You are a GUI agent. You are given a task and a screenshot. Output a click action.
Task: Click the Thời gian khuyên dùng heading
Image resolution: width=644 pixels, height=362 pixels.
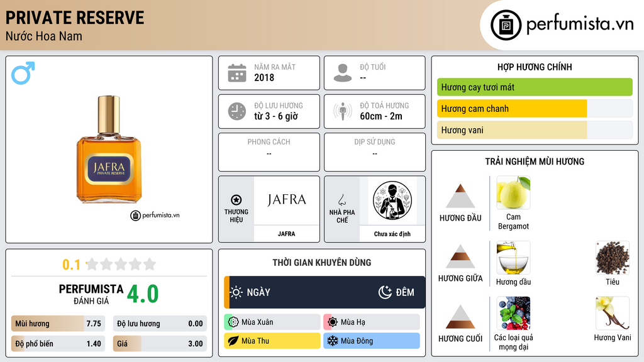[x=322, y=263]
